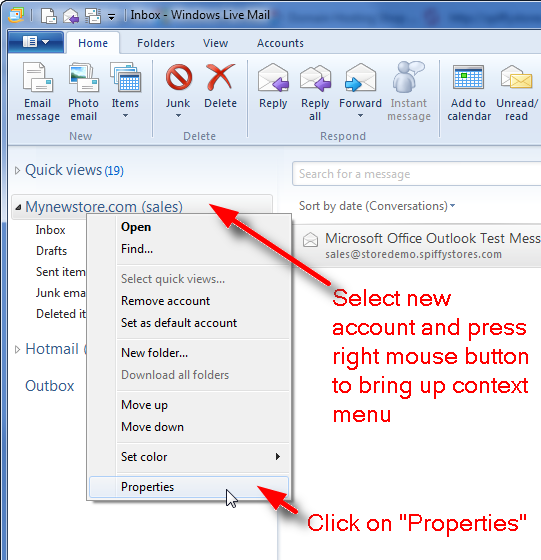This screenshot has width=541, height=560.
Task: Open the Microsoft Office Outlook Test Message
Action: (x=417, y=246)
